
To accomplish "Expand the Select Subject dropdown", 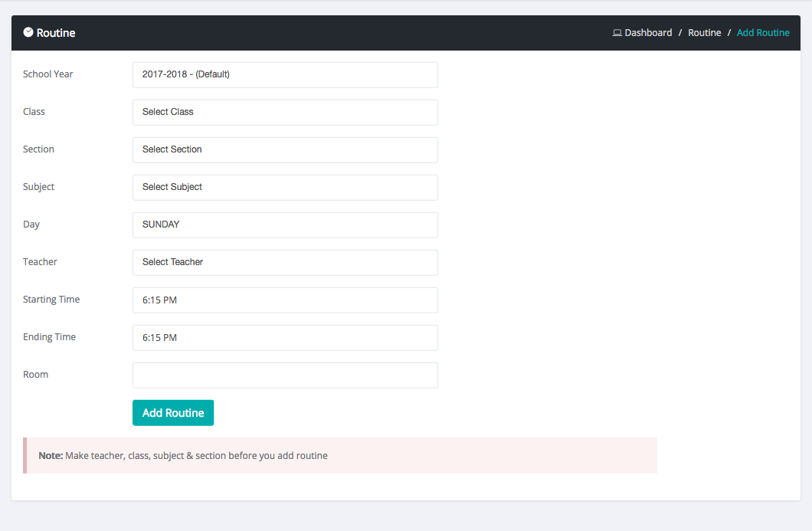I will pos(285,188).
